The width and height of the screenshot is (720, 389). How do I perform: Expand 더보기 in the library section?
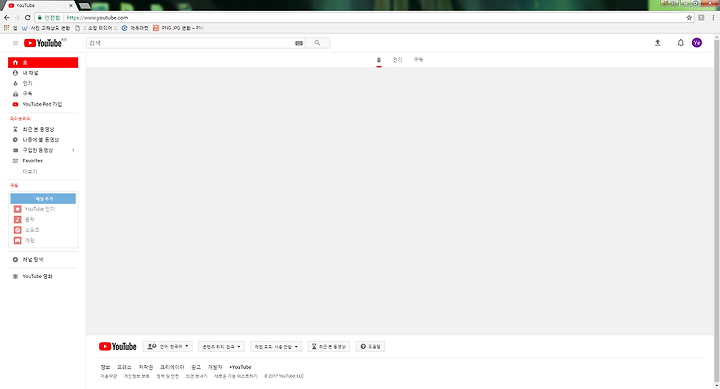[x=30, y=171]
